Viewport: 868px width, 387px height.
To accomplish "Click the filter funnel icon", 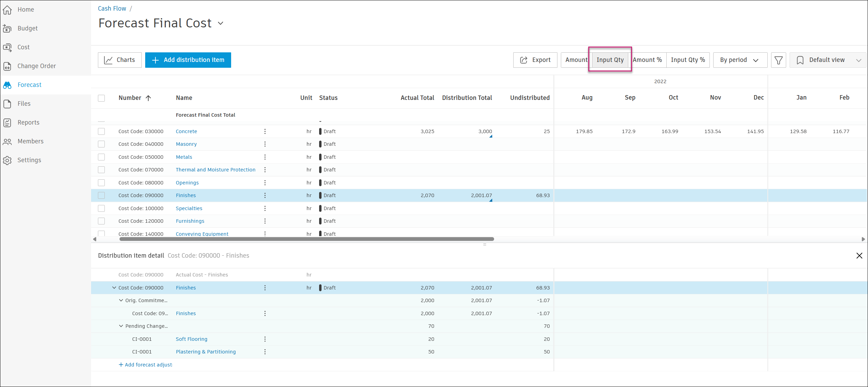I will tap(778, 60).
